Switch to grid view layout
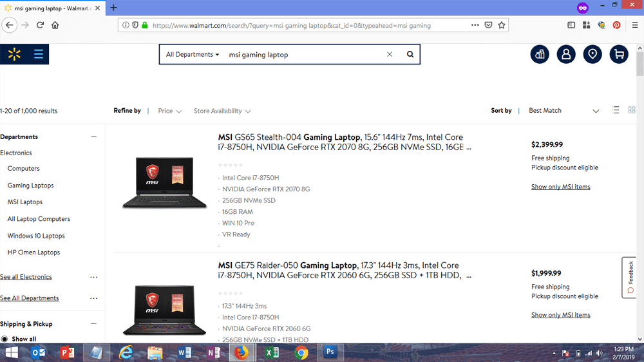The width and height of the screenshot is (644, 362). (632, 110)
